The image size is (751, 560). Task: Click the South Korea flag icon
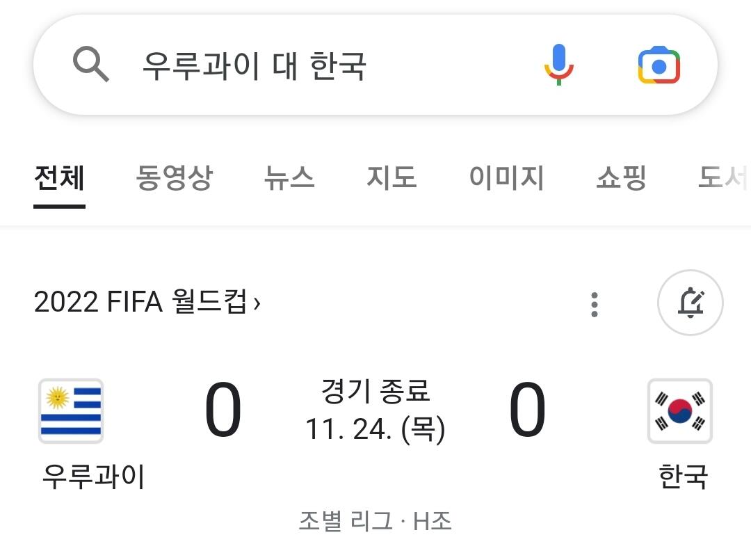pyautogui.click(x=679, y=411)
